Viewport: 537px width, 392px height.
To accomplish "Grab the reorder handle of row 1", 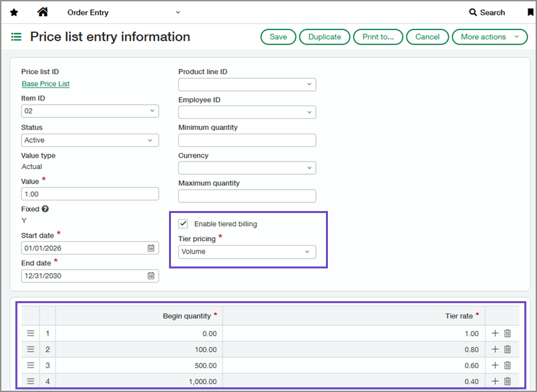I will pyautogui.click(x=31, y=333).
